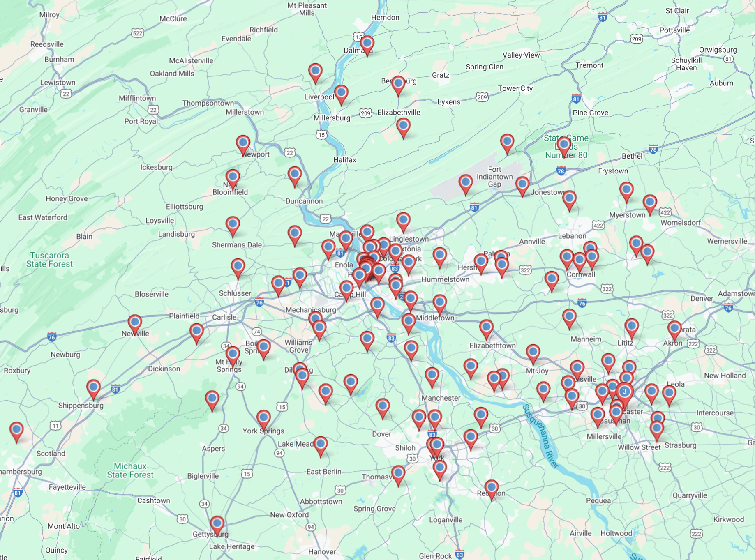Select the pin over Dalmatia
Image resolution: width=755 pixels, height=560 pixels.
(x=367, y=43)
